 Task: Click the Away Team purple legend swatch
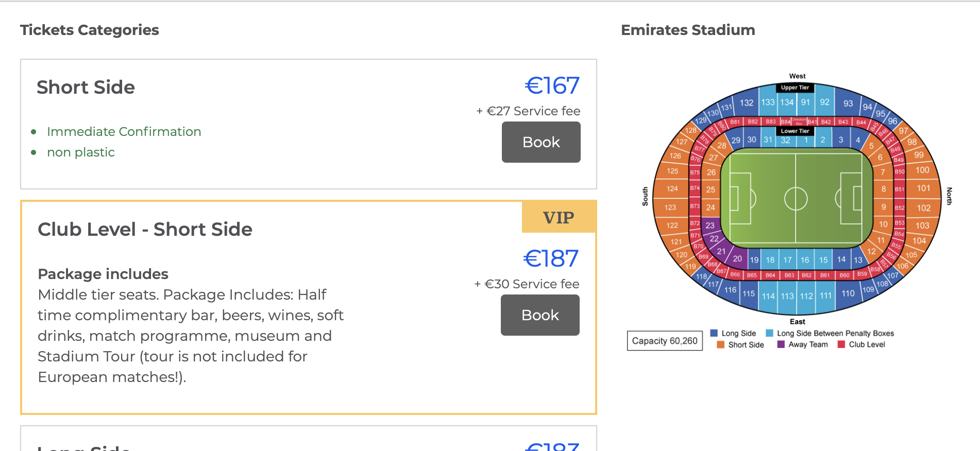tap(781, 344)
